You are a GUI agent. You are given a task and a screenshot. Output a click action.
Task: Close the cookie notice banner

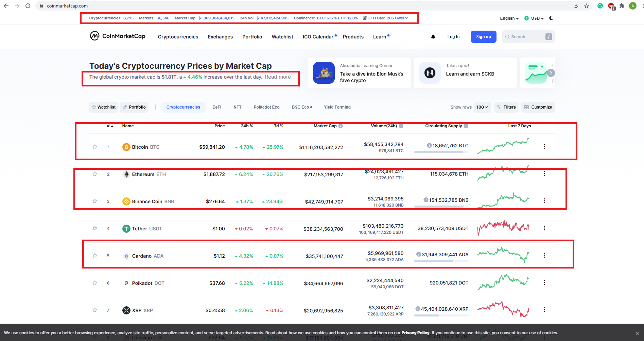point(637,334)
